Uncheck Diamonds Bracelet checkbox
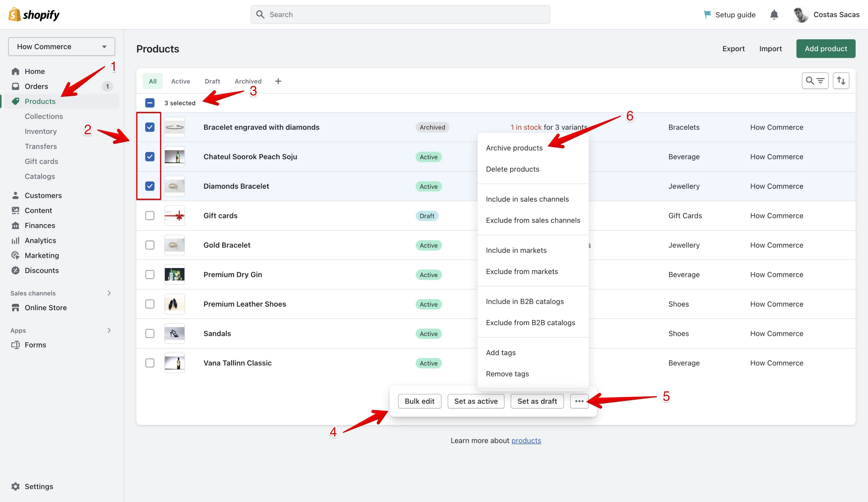 click(x=149, y=186)
